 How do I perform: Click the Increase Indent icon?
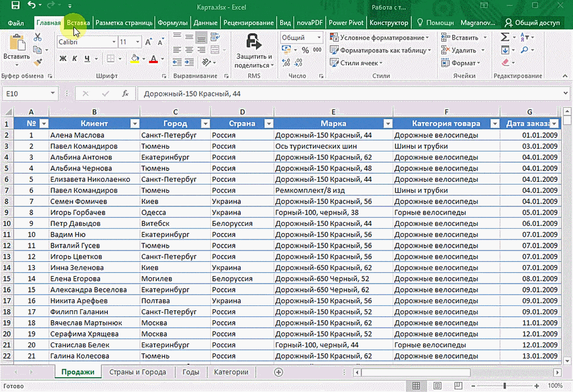[x=189, y=63]
